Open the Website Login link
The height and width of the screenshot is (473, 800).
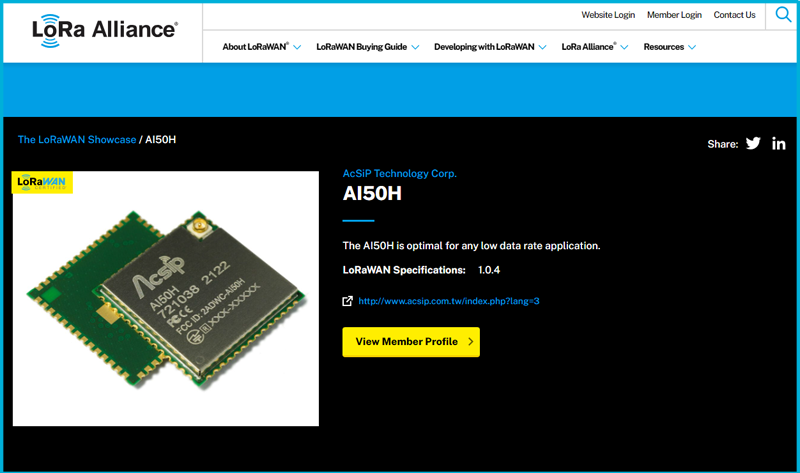(608, 15)
